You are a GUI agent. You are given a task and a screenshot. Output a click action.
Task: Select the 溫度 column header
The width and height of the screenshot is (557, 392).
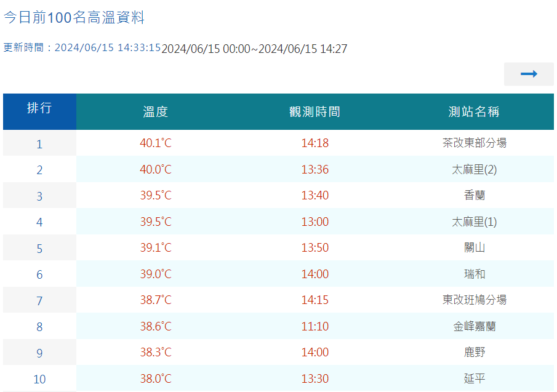(156, 112)
